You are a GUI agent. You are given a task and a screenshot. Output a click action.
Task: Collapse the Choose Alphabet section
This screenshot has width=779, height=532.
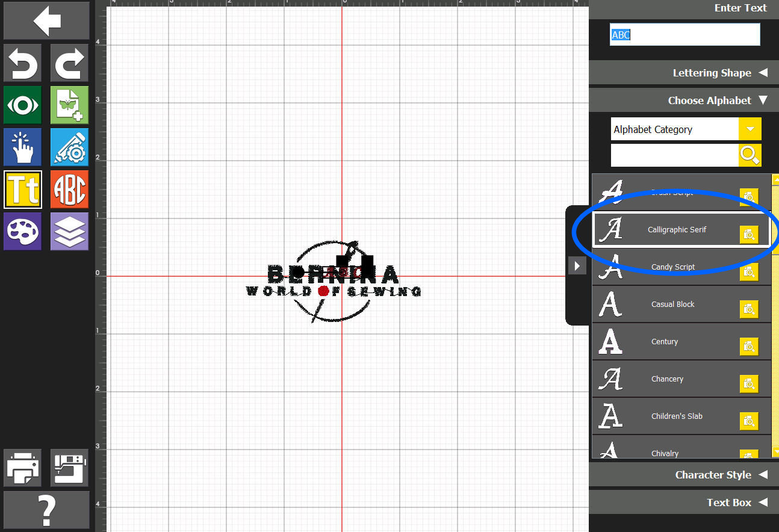point(683,101)
